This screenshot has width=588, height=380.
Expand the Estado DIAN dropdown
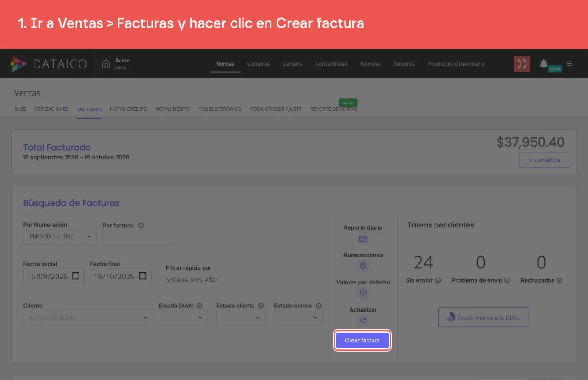coord(183,318)
